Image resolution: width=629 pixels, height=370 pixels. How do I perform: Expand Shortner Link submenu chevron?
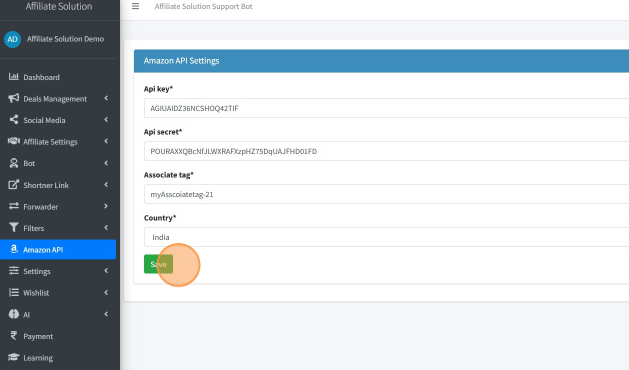[x=106, y=185]
